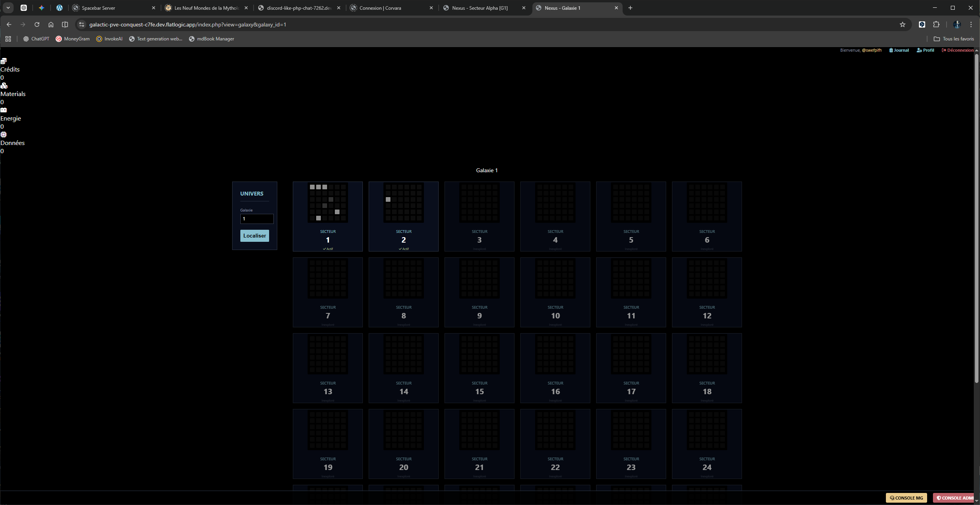The image size is (980, 505).
Task: Open the CONSOLE MG button
Action: (x=906, y=498)
